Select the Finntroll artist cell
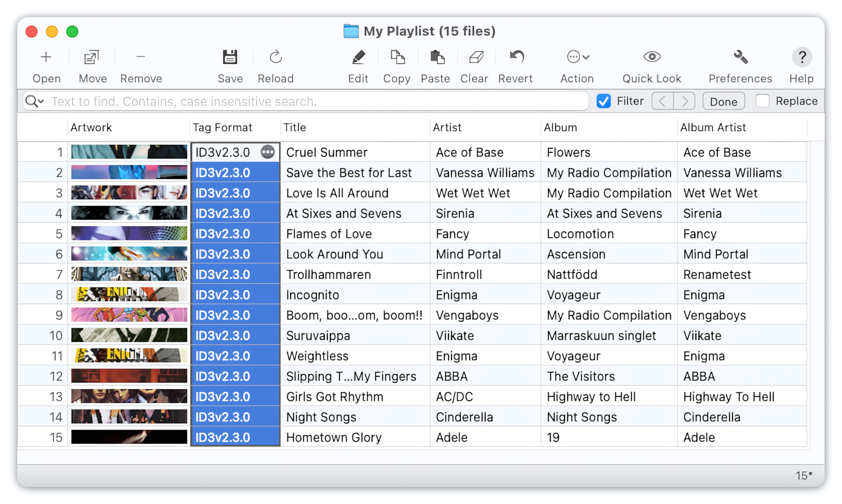This screenshot has width=842, height=504. click(486, 274)
